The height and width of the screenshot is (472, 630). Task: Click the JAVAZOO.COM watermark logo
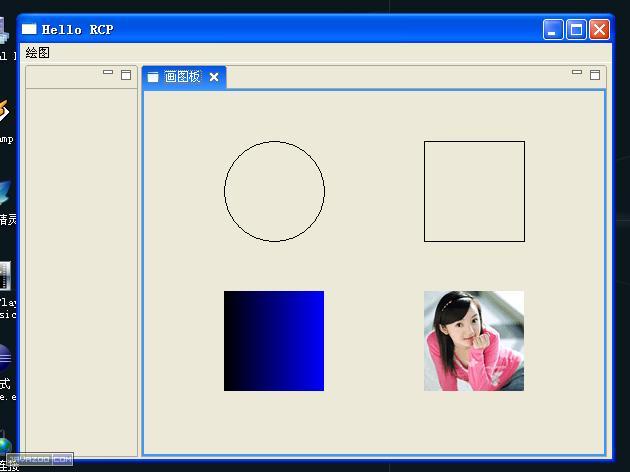point(40,459)
